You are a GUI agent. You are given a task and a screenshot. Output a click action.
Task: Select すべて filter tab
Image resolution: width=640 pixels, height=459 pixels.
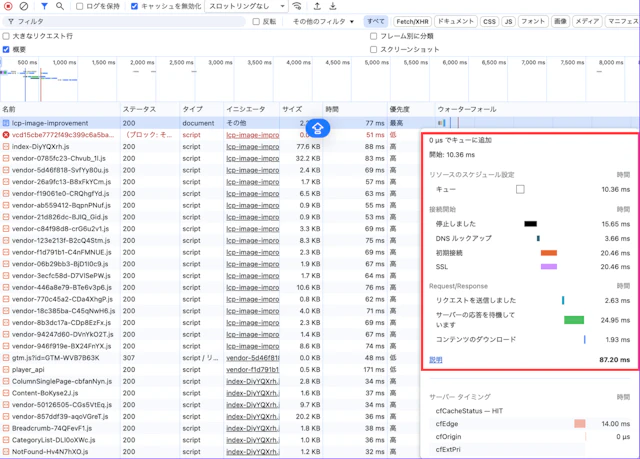(x=376, y=21)
